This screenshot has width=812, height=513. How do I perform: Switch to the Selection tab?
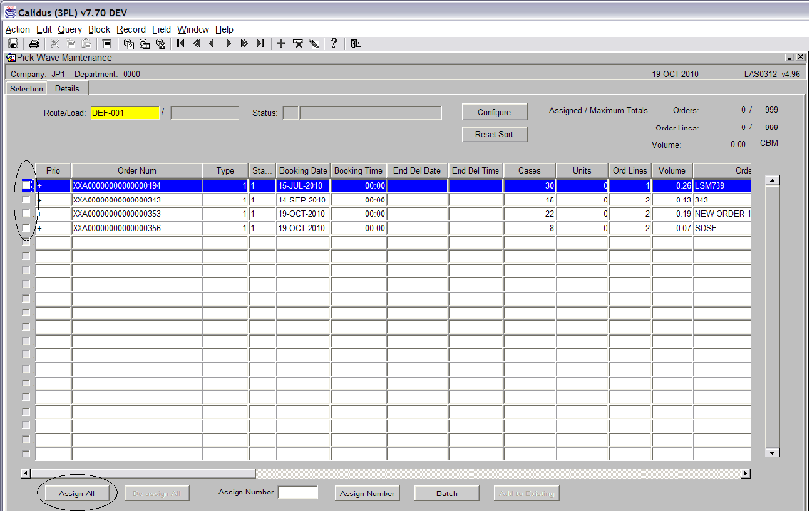[x=27, y=88]
